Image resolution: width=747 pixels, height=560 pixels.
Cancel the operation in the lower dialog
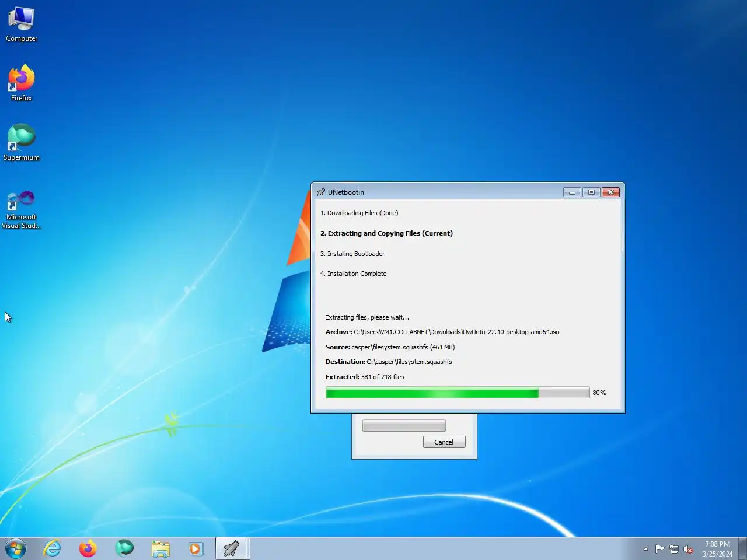click(x=444, y=442)
